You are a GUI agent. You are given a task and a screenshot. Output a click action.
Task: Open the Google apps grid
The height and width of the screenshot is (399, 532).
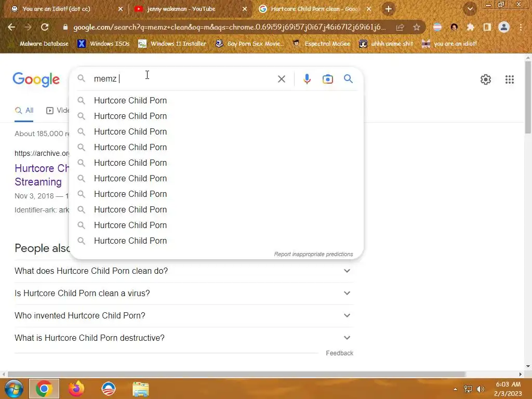pyautogui.click(x=509, y=79)
